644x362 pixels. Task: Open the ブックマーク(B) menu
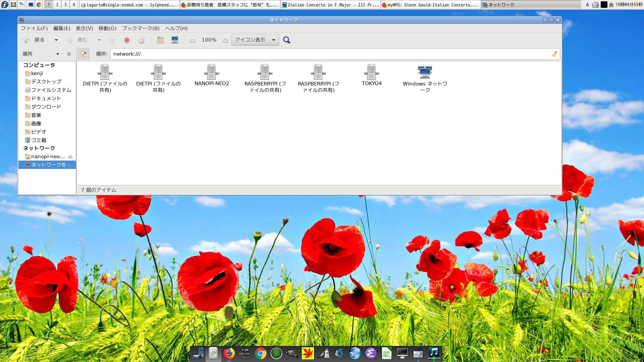pos(141,28)
